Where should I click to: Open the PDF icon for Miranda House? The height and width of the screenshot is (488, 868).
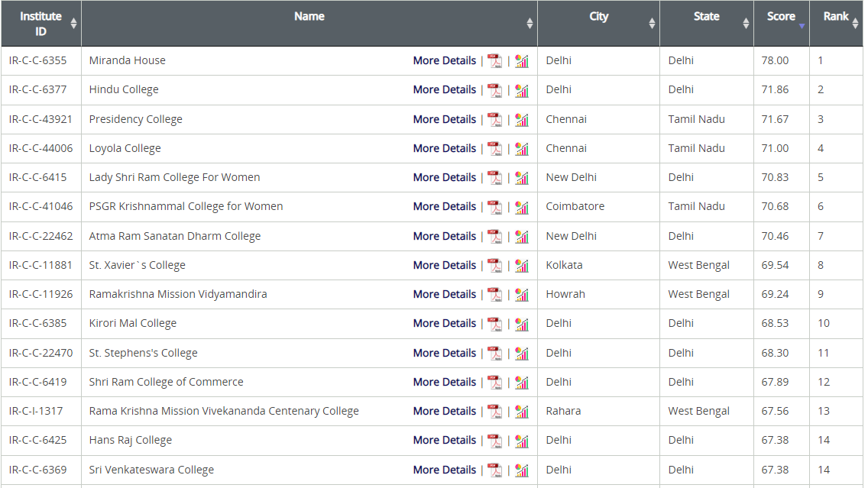tap(495, 61)
